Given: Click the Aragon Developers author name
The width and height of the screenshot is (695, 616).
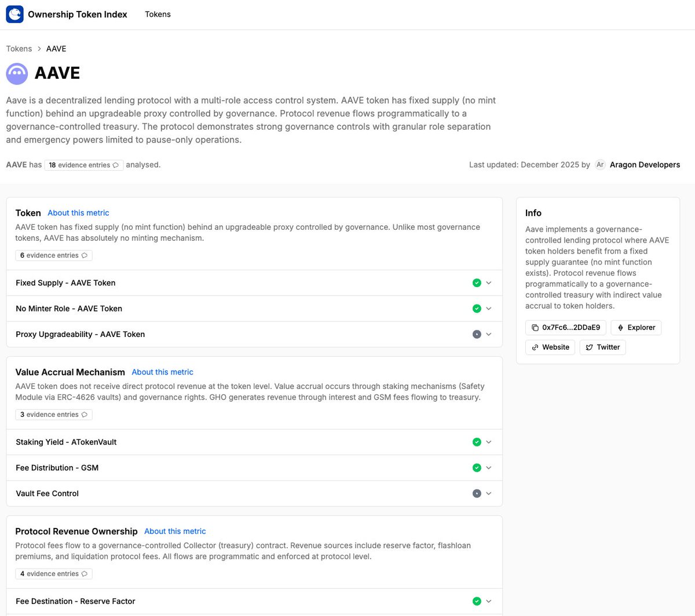Looking at the screenshot, I should (645, 164).
